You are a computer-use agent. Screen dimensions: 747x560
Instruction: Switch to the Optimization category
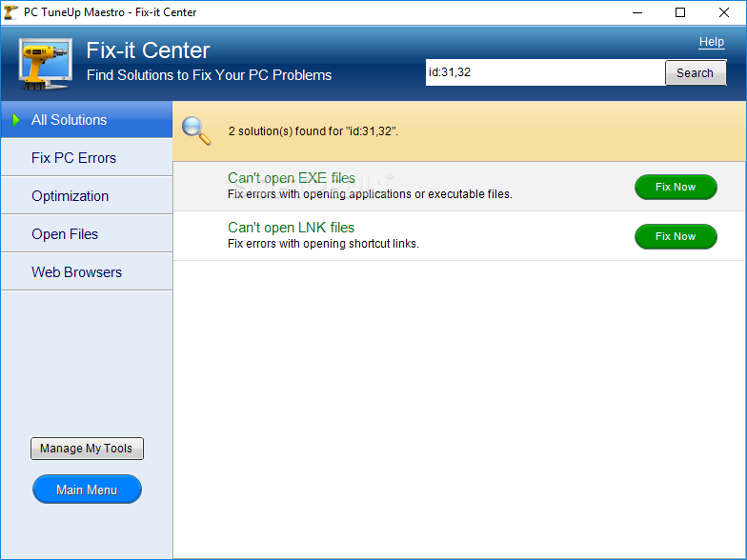[x=87, y=196]
